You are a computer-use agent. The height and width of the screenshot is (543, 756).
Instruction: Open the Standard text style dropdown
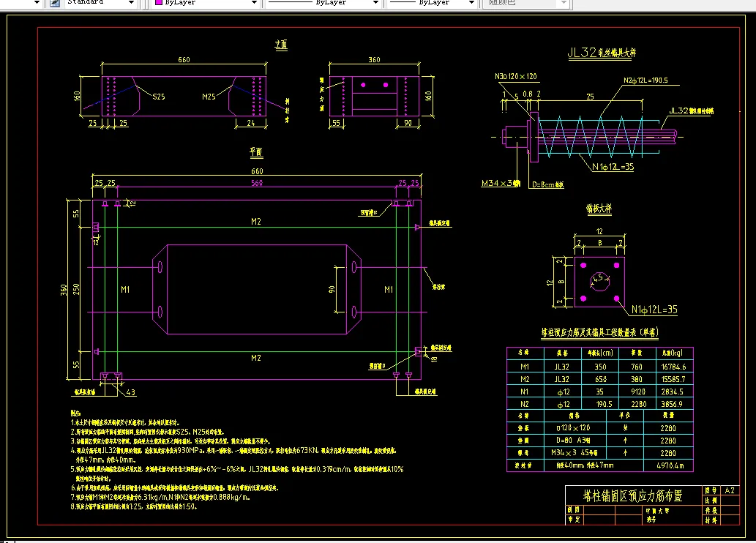click(131, 2)
